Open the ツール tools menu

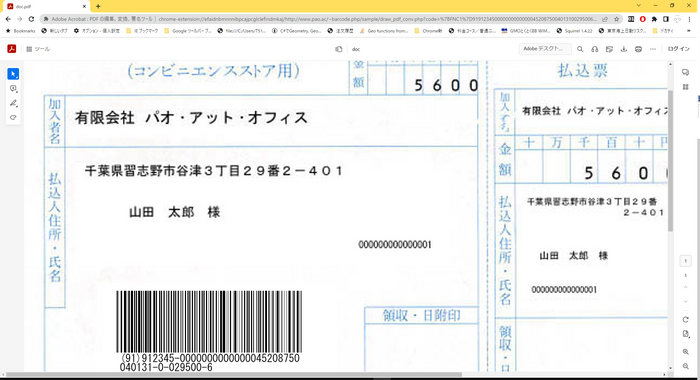[x=38, y=49]
